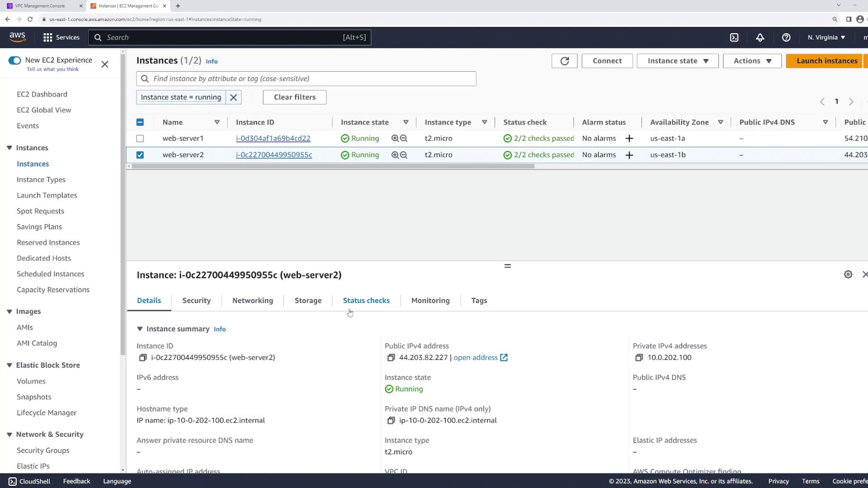The height and width of the screenshot is (488, 868).
Task: Switch to the Tags tab
Action: click(479, 300)
